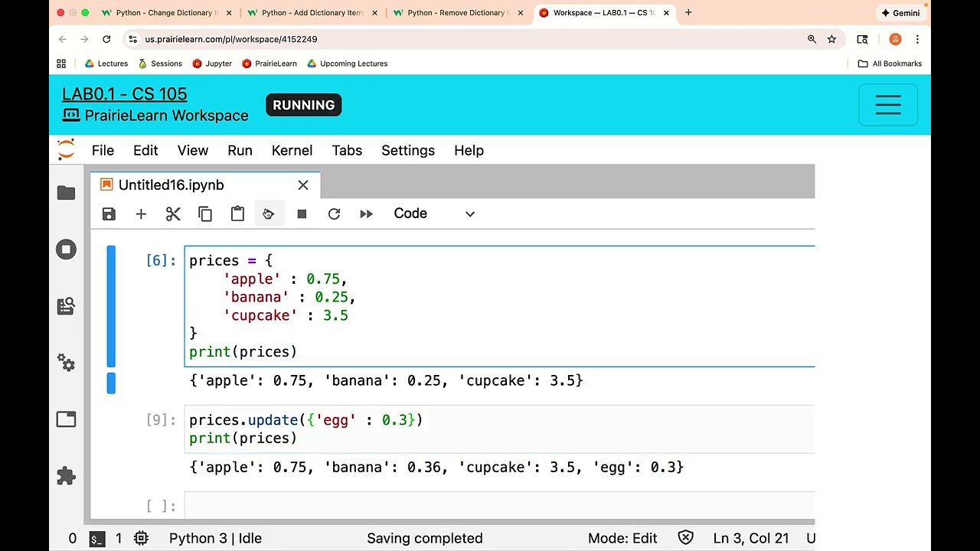Open running terminals and kernels sidebar

[x=66, y=249]
